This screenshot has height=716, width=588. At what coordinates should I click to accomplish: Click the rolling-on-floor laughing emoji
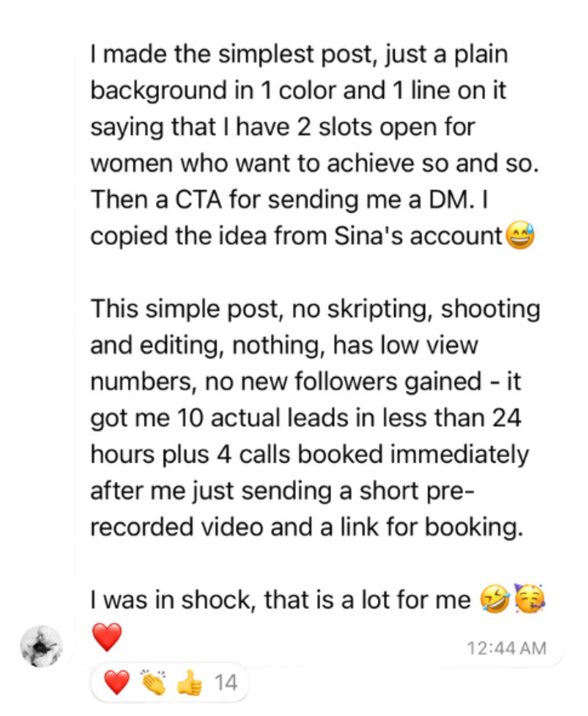(494, 599)
